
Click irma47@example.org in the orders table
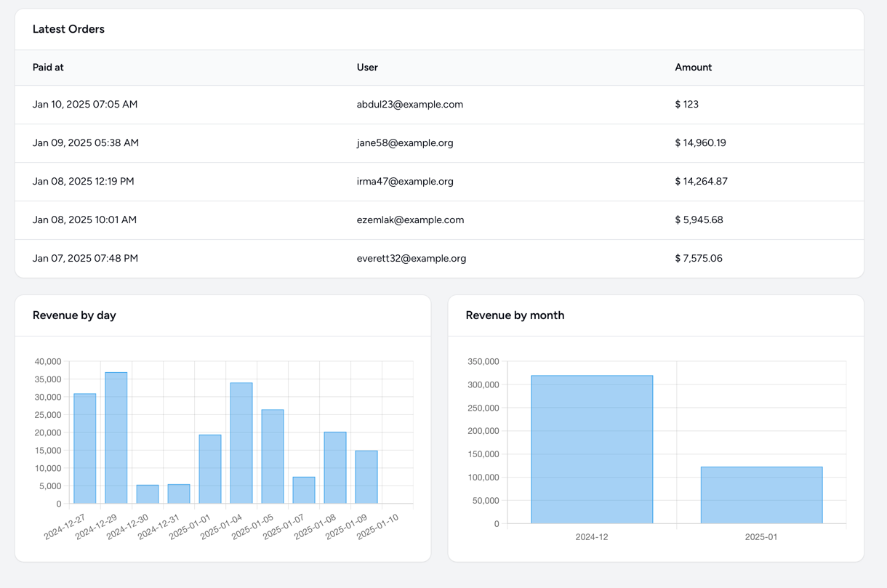click(405, 182)
